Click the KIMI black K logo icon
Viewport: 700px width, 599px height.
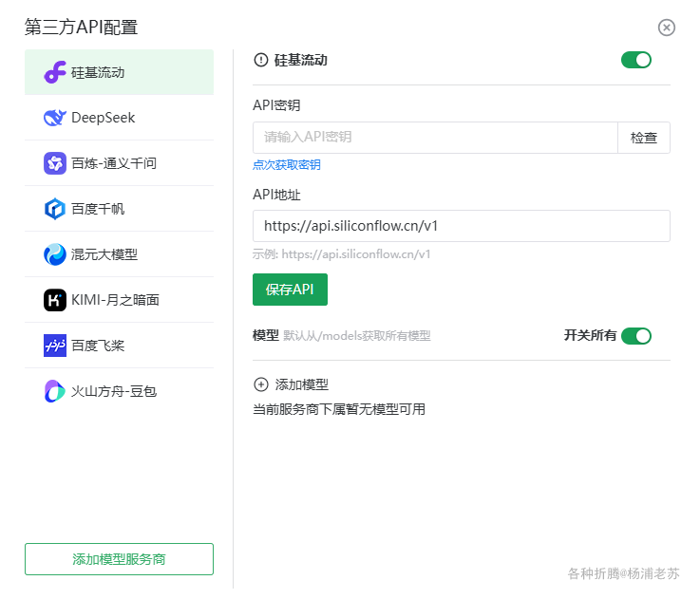[55, 300]
